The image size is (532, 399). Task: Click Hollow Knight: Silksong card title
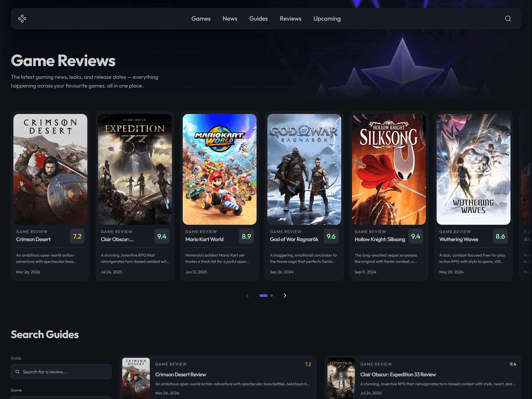coord(380,239)
